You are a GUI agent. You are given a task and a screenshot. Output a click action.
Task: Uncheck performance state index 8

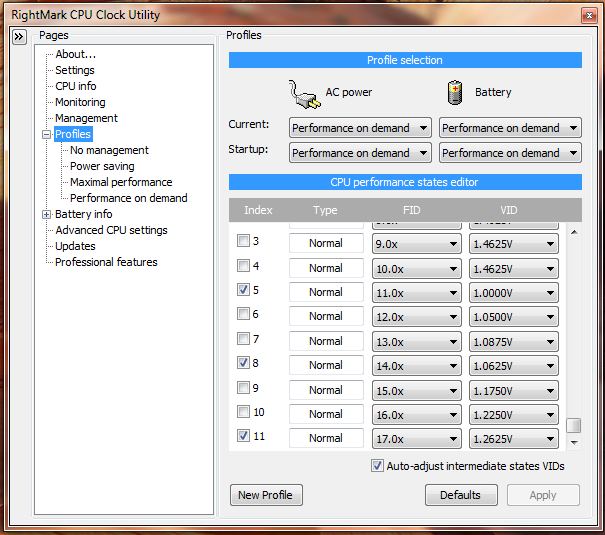coord(243,363)
